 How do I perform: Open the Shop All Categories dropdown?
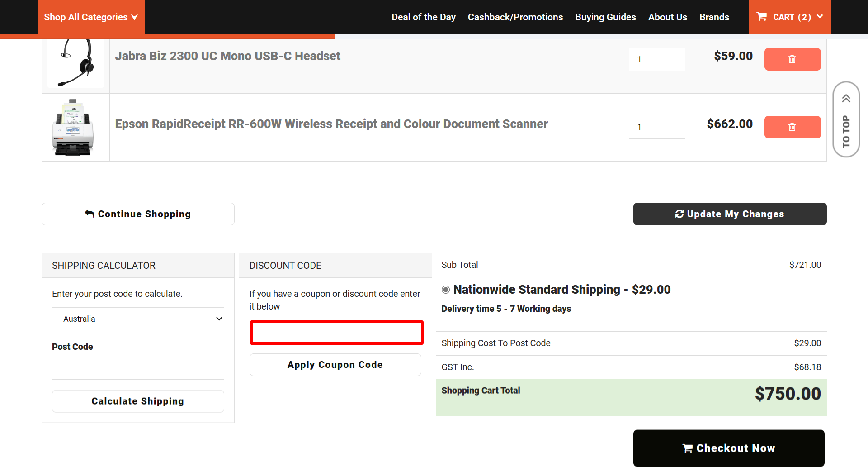(x=90, y=17)
